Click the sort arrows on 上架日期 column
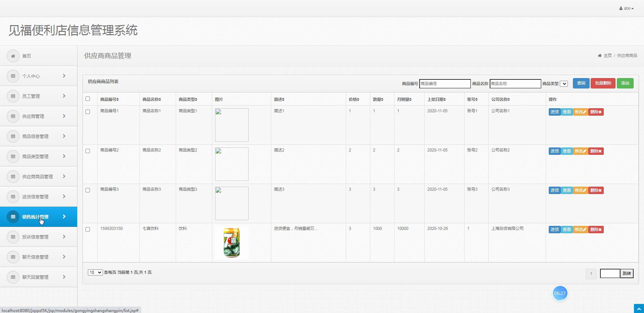The image size is (644, 313). [444, 100]
